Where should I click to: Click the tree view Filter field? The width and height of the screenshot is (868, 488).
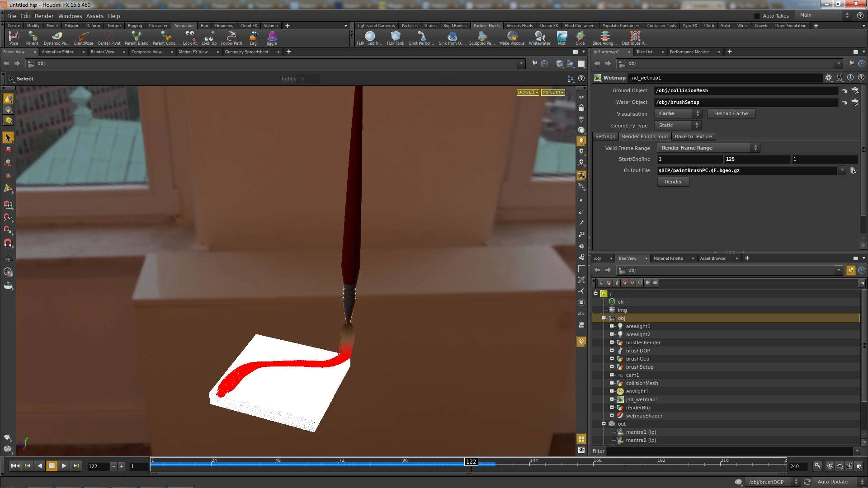click(x=729, y=451)
